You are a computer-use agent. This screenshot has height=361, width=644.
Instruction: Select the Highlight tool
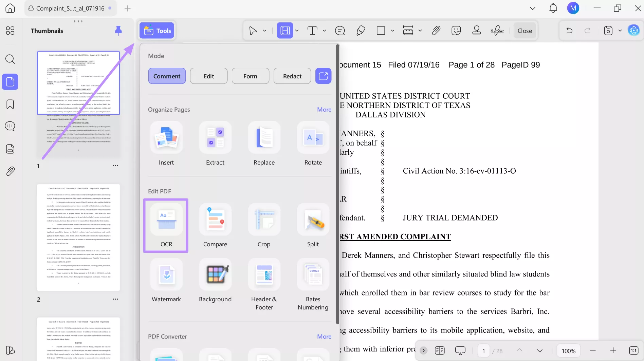(285, 30)
